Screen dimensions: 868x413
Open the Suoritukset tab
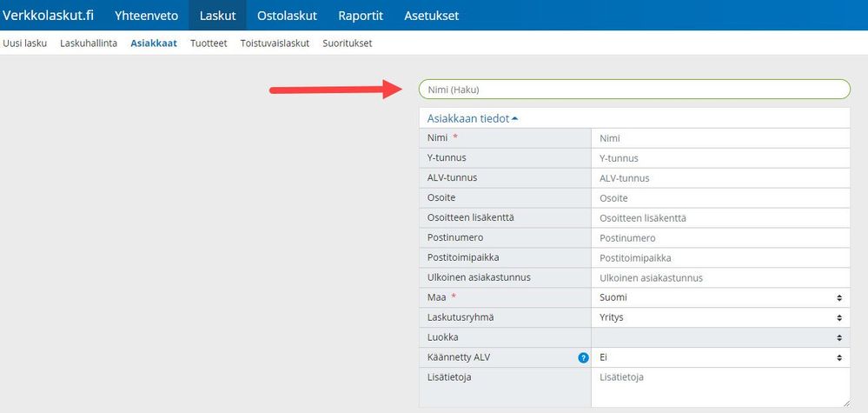347,43
